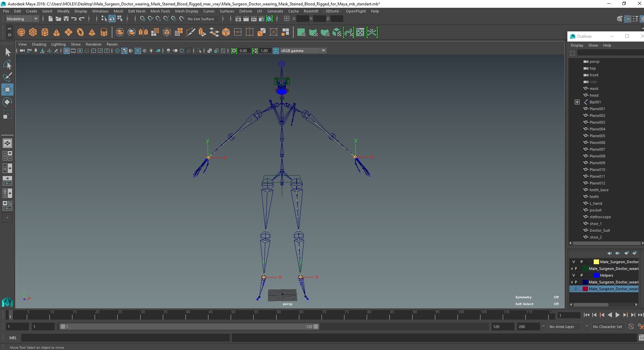Create a polygon cone from the shelf
The image size is (644, 350).
click(x=57, y=32)
